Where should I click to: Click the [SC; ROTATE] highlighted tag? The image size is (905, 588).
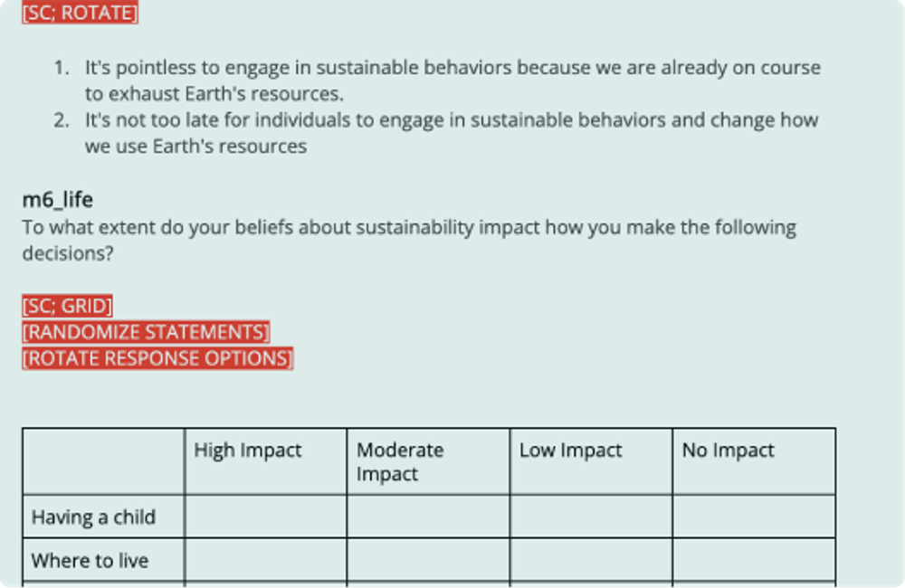(81, 13)
